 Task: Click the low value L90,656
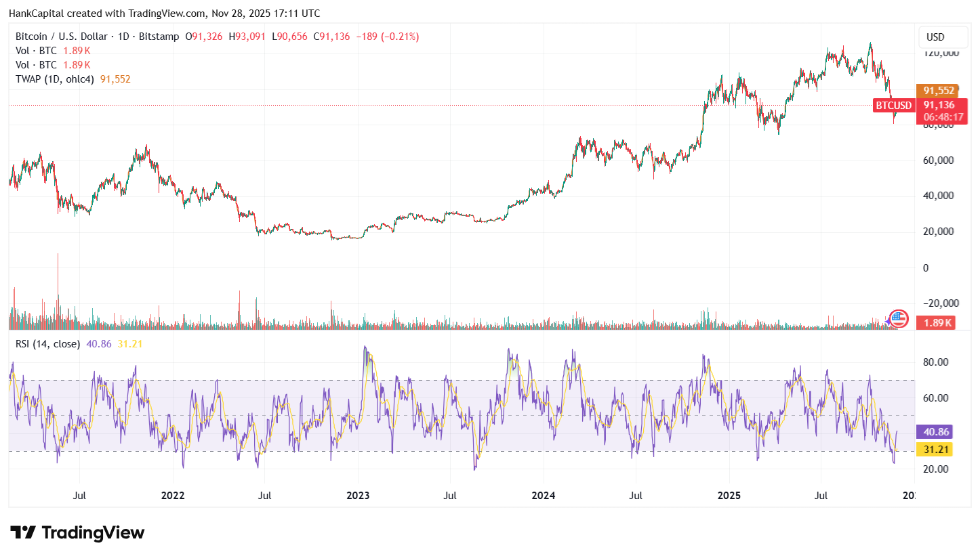(289, 37)
